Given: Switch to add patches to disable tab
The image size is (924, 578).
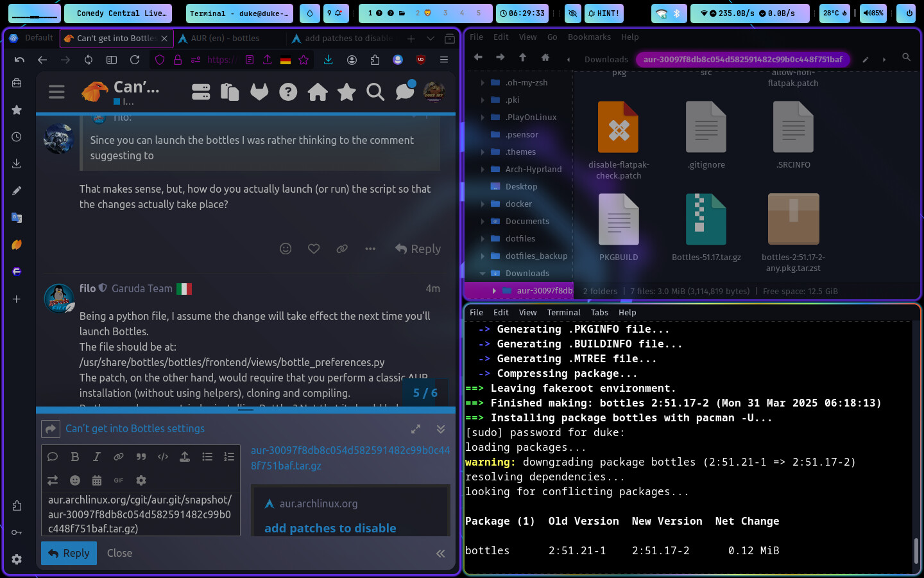Looking at the screenshot, I should (343, 39).
